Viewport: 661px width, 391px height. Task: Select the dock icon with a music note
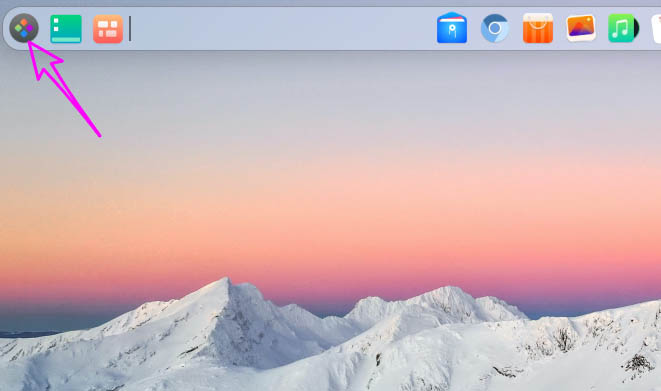pyautogui.click(x=623, y=28)
